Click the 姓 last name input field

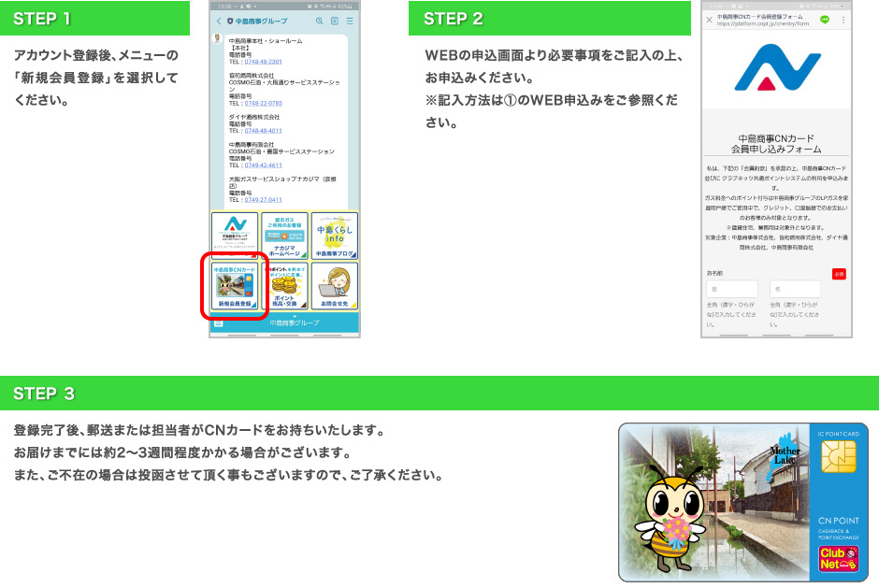731,289
